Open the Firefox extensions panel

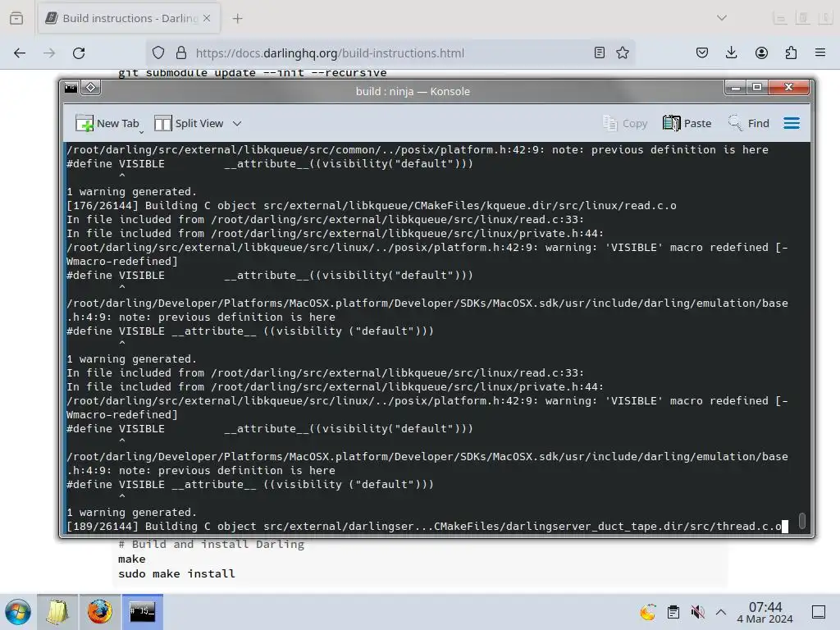[x=791, y=52]
